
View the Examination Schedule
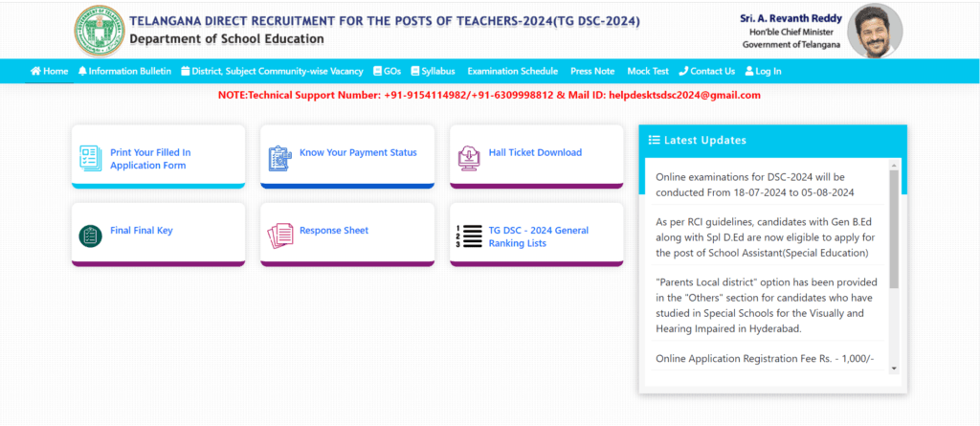[512, 71]
